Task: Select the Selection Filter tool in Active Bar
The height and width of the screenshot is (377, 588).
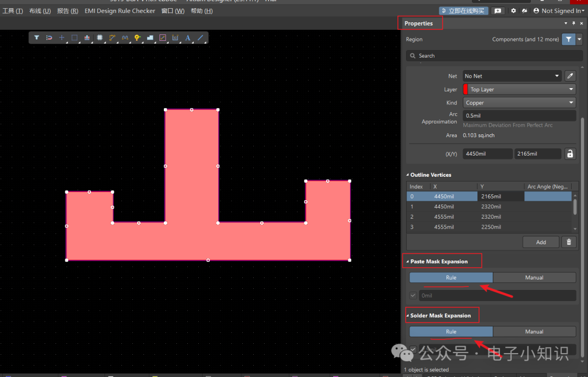Action: pyautogui.click(x=36, y=38)
